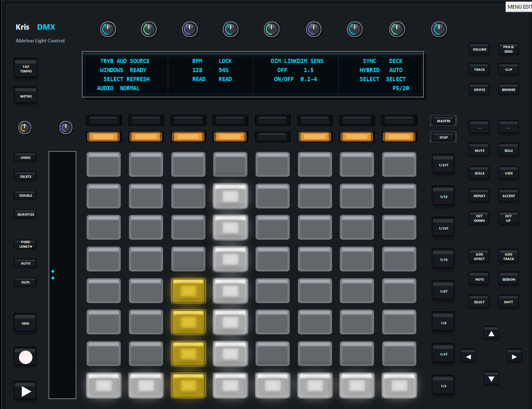Click the DMX title text

[46, 27]
